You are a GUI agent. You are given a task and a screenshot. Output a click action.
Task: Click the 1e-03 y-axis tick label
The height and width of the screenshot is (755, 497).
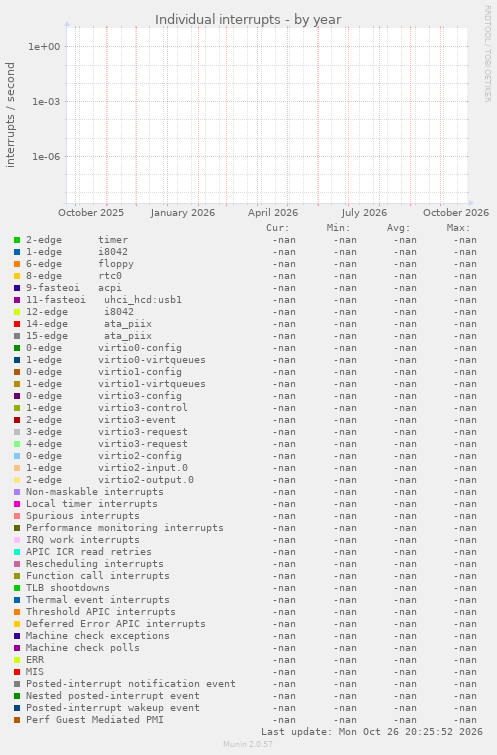point(46,102)
